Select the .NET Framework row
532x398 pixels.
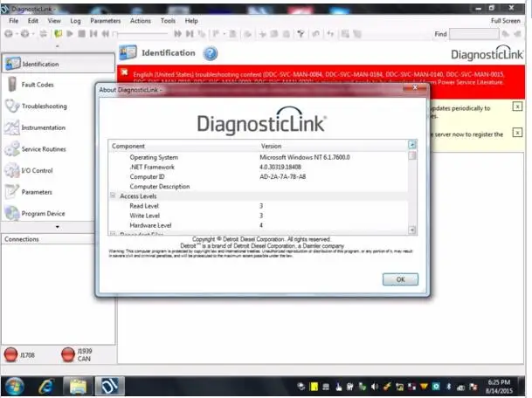tap(258, 167)
